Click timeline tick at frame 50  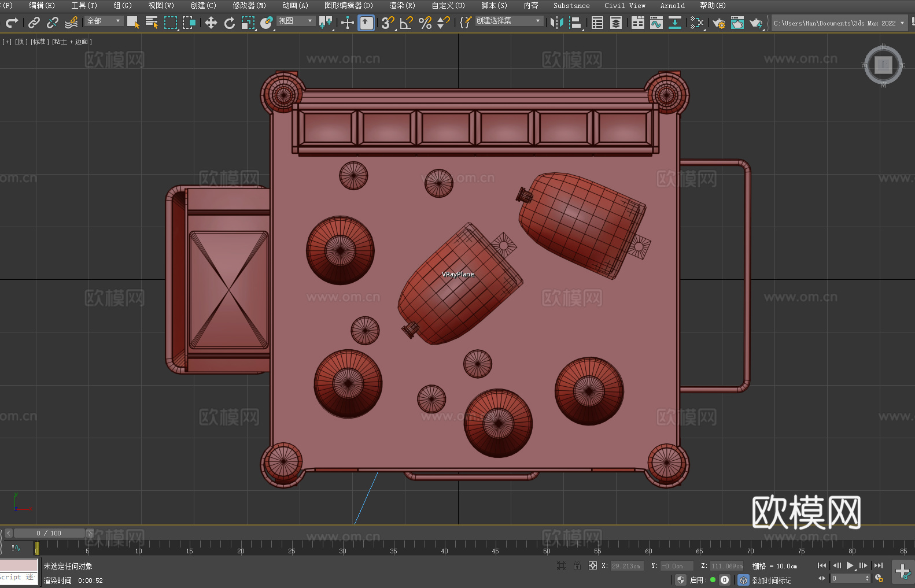point(547,546)
